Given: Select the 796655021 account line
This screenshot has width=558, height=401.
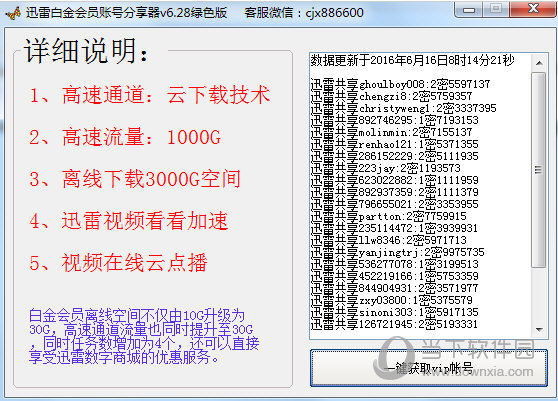Looking at the screenshot, I should click(394, 204).
